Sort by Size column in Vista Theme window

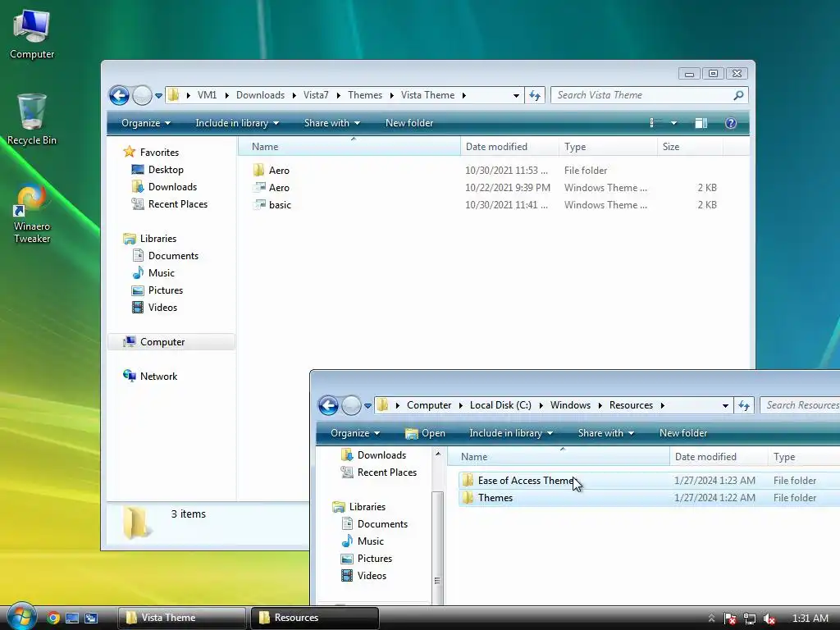[x=690, y=147]
